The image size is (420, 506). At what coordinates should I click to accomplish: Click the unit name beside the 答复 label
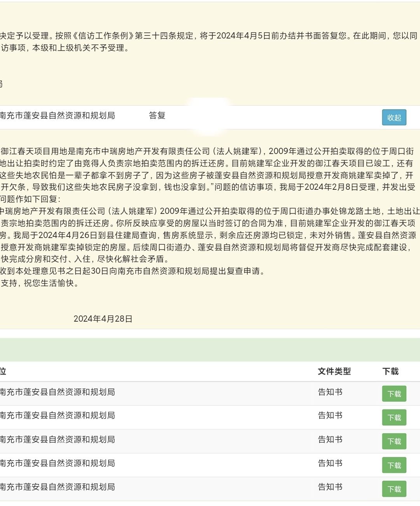pos(58,116)
